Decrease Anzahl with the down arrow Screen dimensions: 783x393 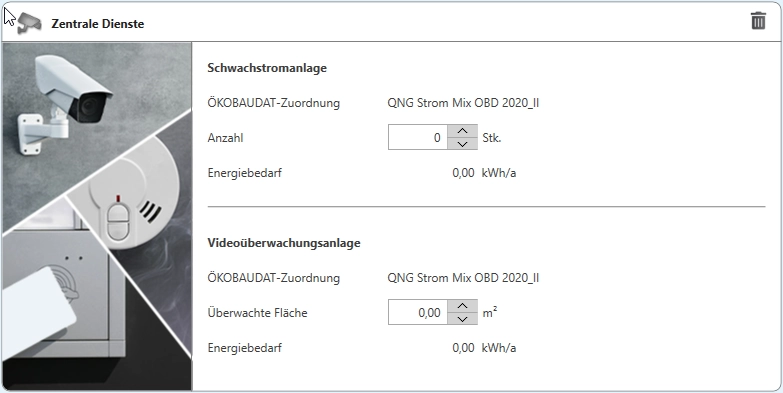pyautogui.click(x=462, y=144)
